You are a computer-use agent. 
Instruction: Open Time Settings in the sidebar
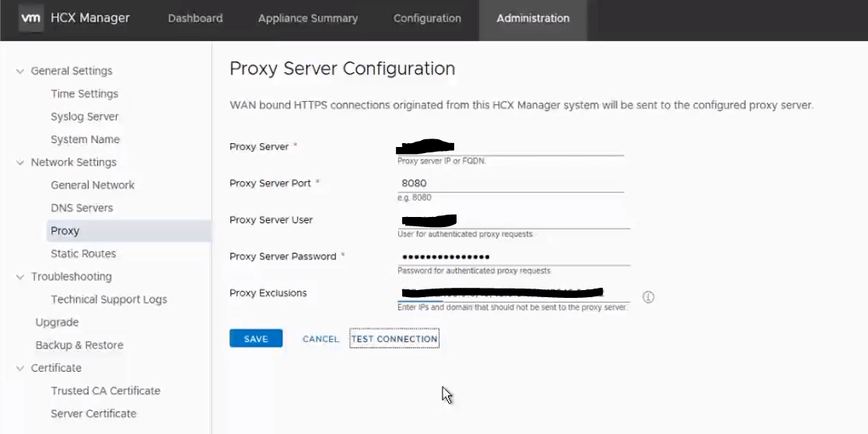tap(85, 94)
